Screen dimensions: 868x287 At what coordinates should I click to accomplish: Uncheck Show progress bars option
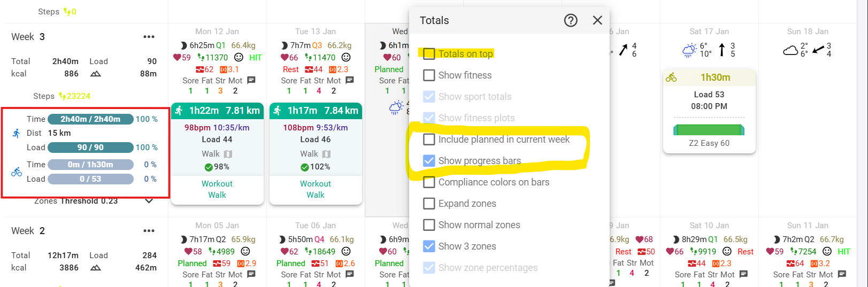[429, 160]
